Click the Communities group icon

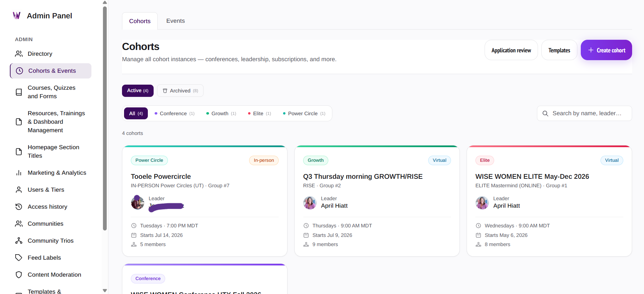[19, 224]
